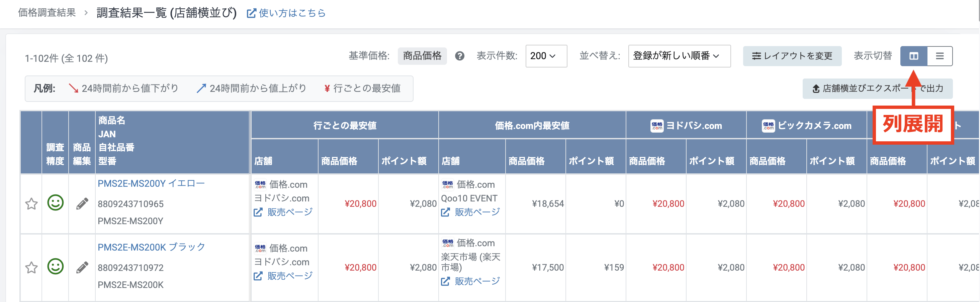Click model number PMS2E-MS200Y text
This screenshot has height=302, width=980.
(130, 221)
